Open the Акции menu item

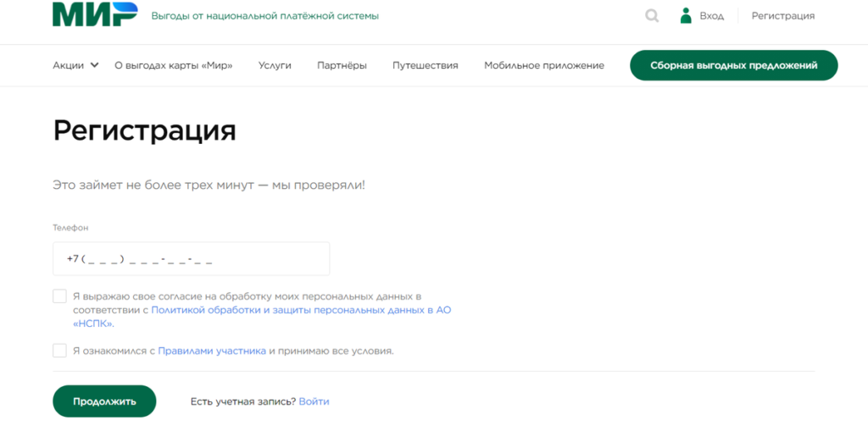click(68, 65)
